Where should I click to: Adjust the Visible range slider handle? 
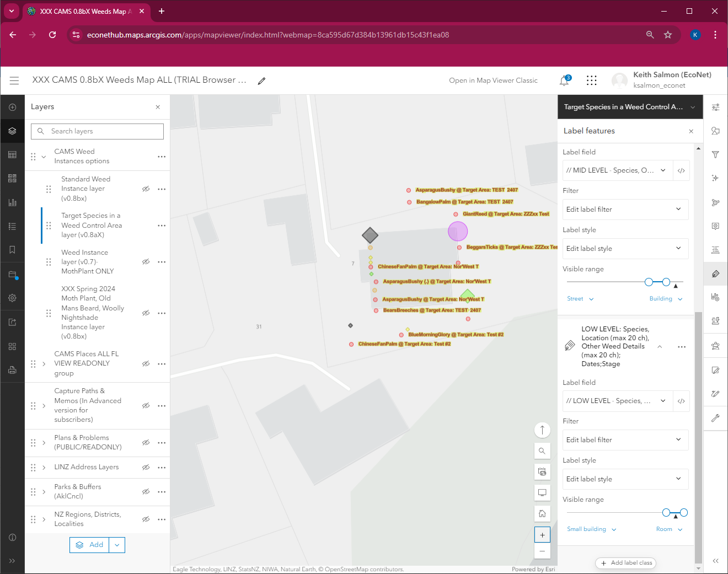(666, 281)
